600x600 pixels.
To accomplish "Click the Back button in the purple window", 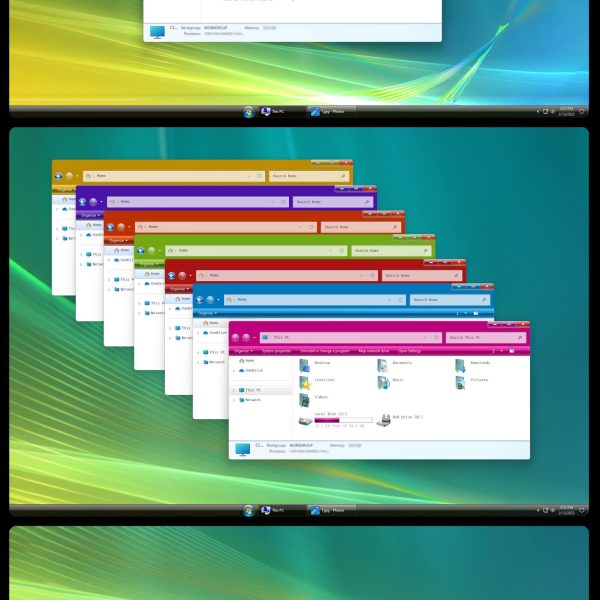I will [x=82, y=202].
